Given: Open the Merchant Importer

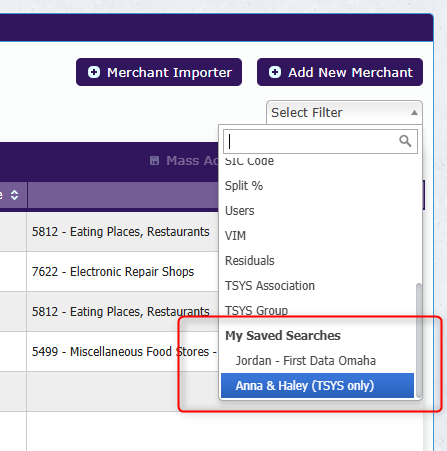Looking at the screenshot, I should pos(159,72).
